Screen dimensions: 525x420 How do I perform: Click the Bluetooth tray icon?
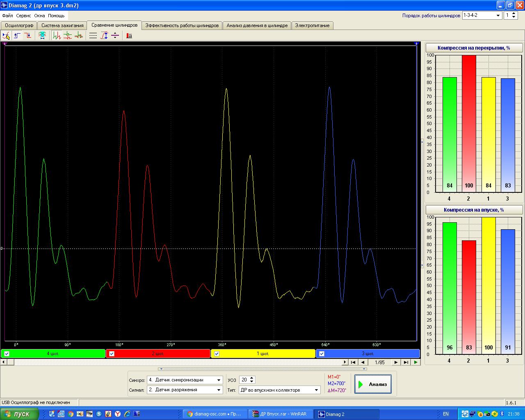coord(501,414)
